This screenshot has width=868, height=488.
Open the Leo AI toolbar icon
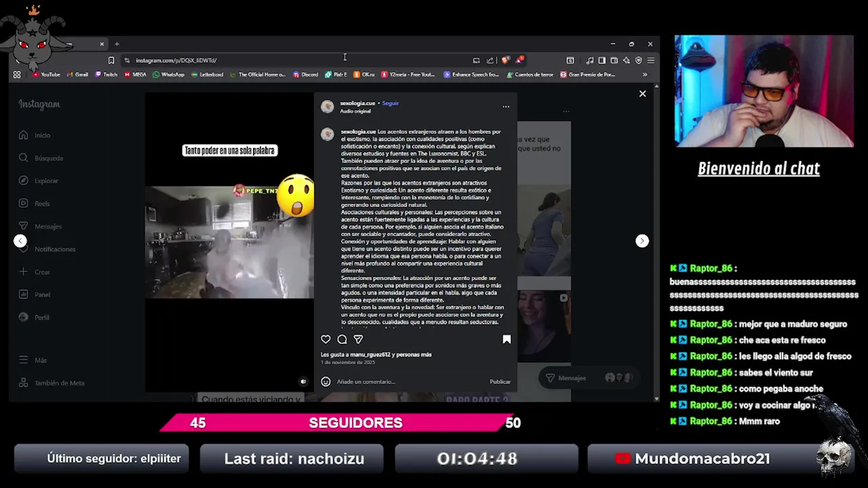click(x=626, y=60)
